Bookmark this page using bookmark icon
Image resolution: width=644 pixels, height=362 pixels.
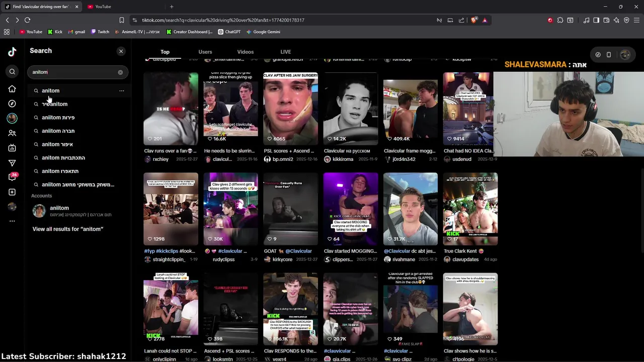(122, 20)
